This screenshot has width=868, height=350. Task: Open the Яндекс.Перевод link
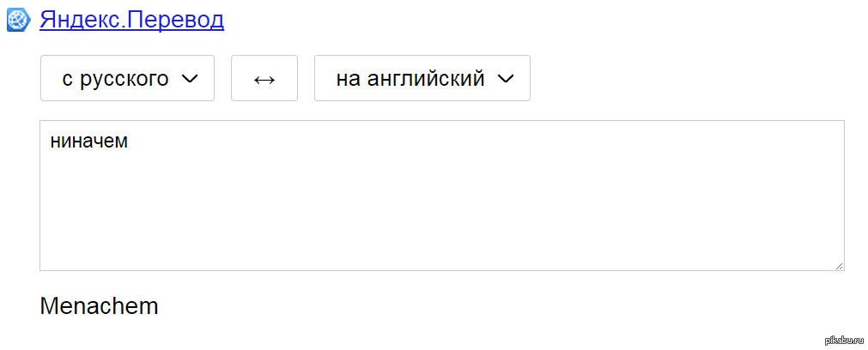(x=131, y=19)
